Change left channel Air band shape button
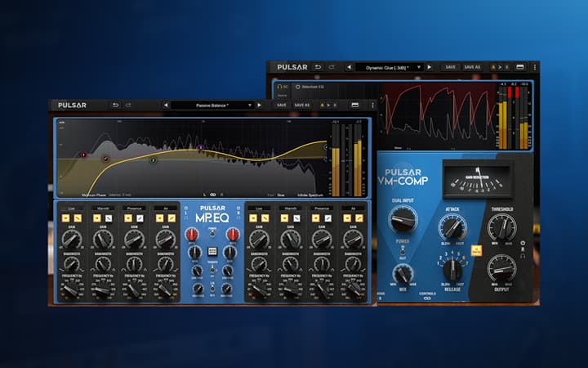The image size is (588, 368). (171, 218)
